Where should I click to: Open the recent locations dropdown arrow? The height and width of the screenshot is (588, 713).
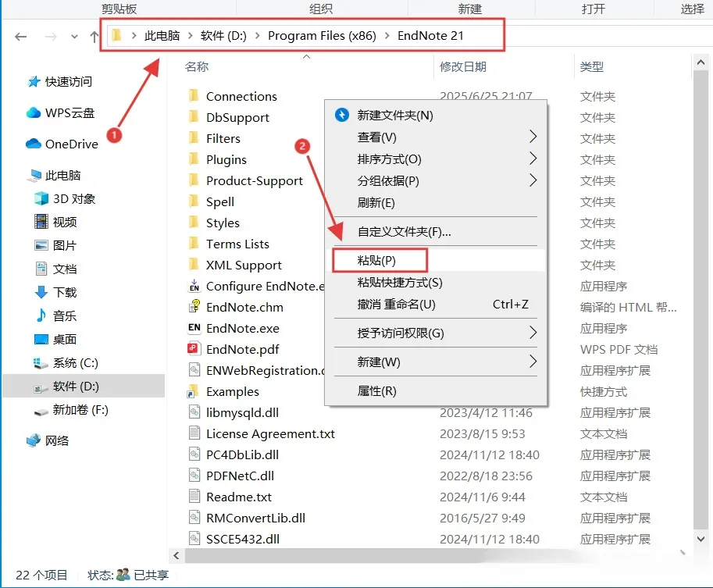point(74,37)
